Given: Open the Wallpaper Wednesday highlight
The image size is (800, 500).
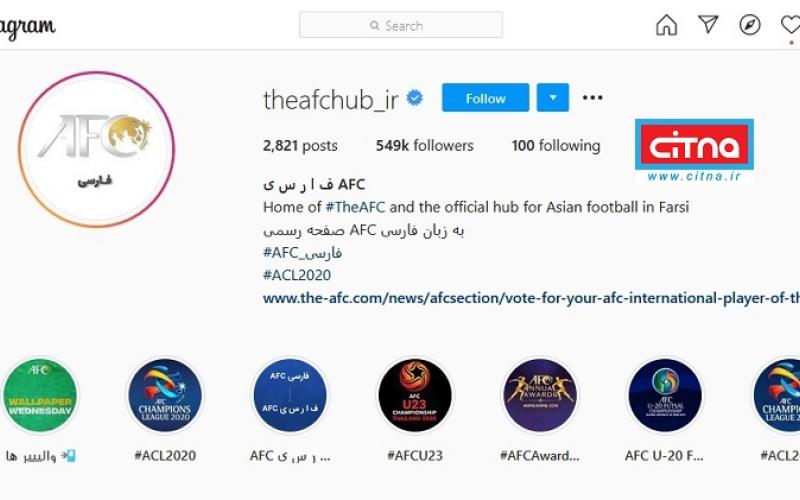Looking at the screenshot, I should 40,395.
